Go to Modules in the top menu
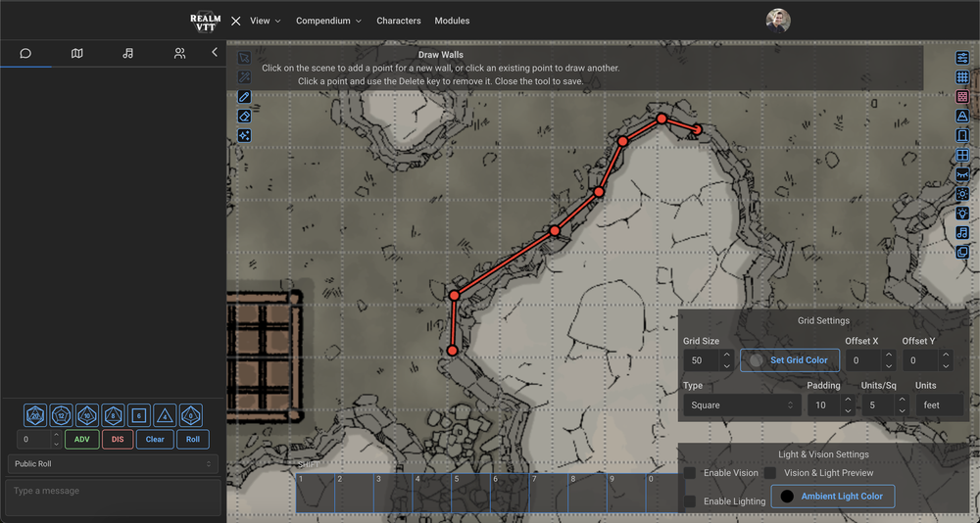This screenshot has height=523, width=980. point(452,21)
